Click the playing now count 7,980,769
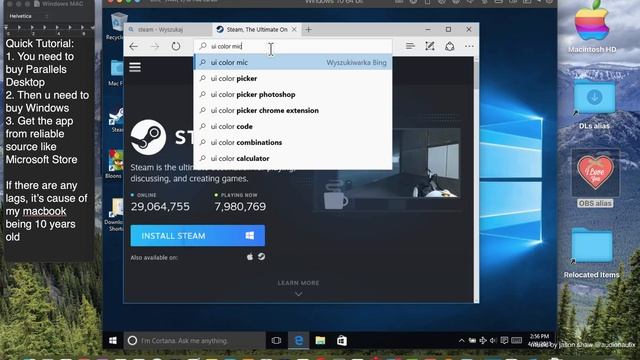 (240, 207)
